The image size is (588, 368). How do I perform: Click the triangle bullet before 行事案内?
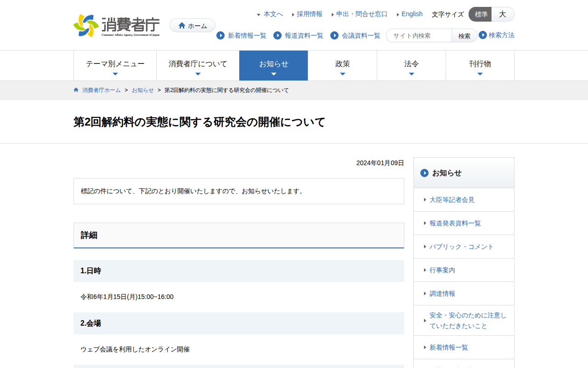click(x=425, y=270)
